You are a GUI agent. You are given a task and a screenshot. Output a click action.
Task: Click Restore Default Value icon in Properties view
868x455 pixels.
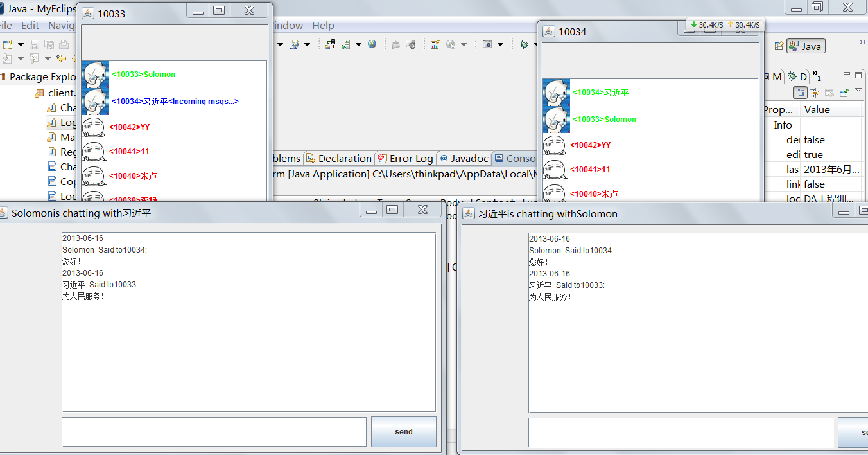click(829, 93)
